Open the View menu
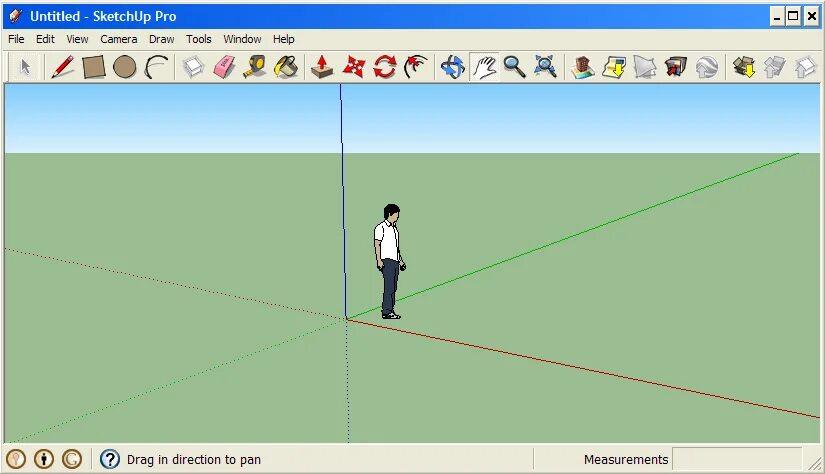The width and height of the screenshot is (825, 474). coord(77,39)
